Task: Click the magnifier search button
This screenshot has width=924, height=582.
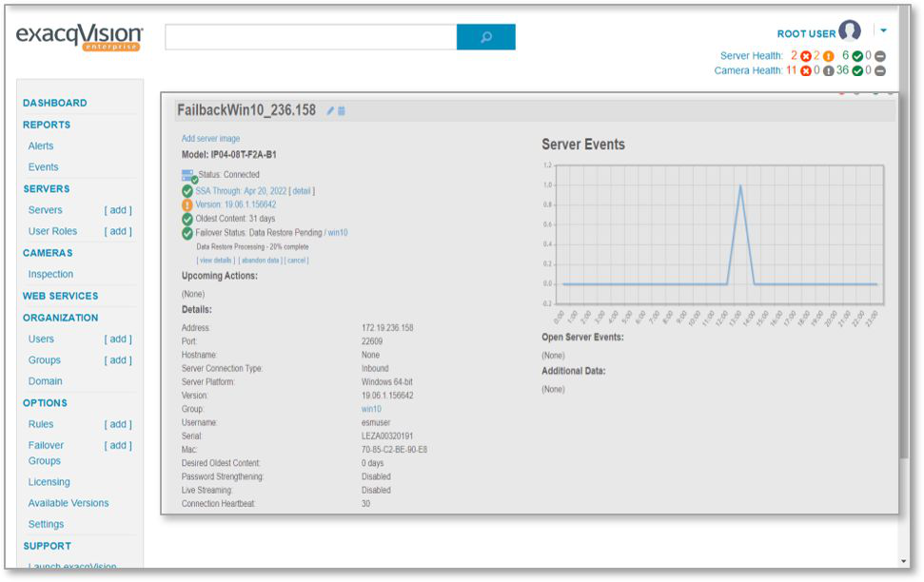Action: click(x=485, y=37)
